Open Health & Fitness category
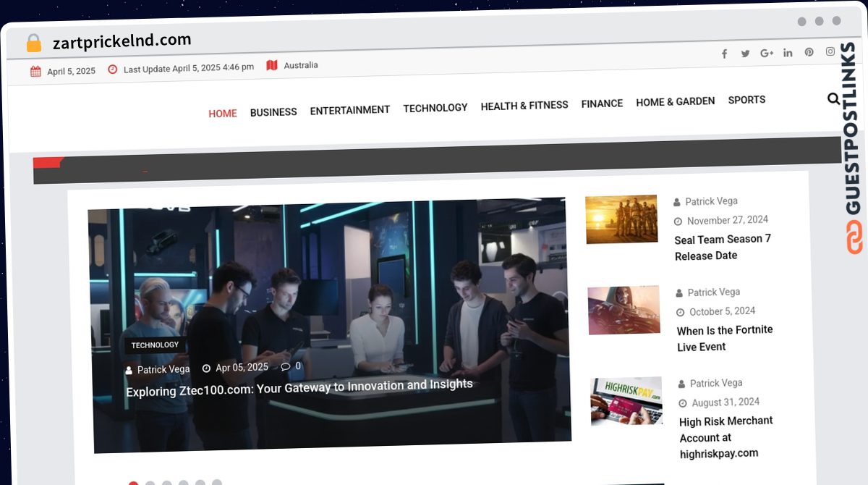This screenshot has height=485, width=868. click(x=524, y=106)
